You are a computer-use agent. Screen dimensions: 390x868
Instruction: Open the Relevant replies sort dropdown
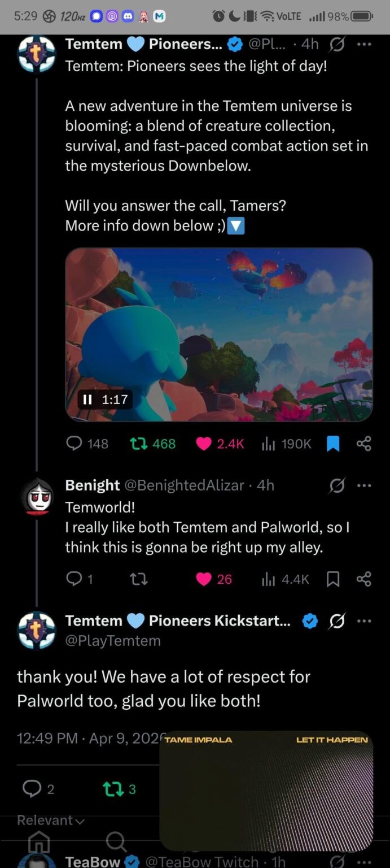(50, 820)
